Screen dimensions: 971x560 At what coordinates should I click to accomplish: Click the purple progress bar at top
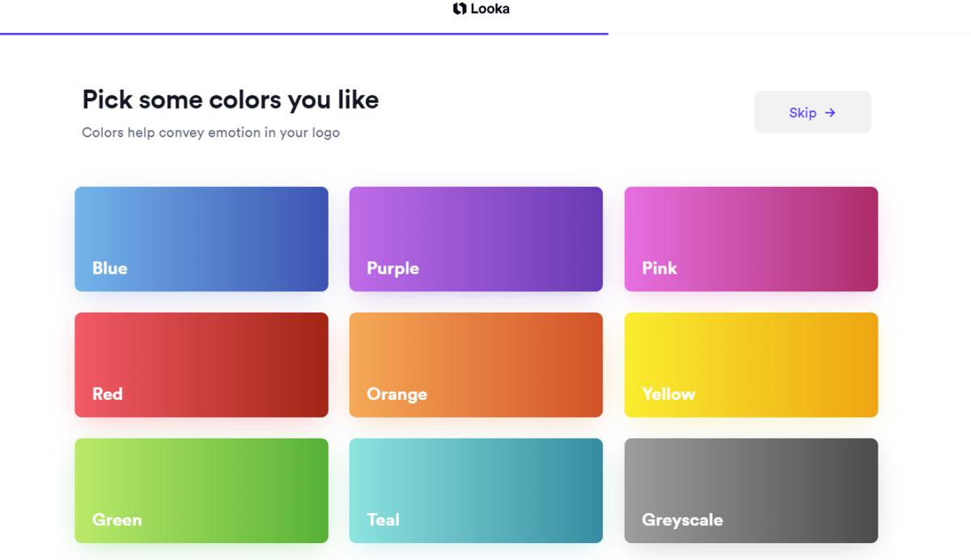point(303,34)
